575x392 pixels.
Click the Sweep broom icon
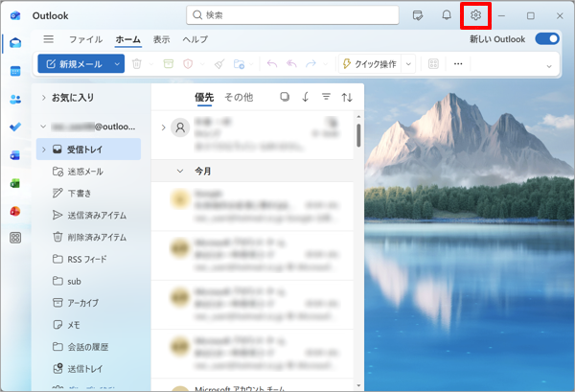coord(219,64)
